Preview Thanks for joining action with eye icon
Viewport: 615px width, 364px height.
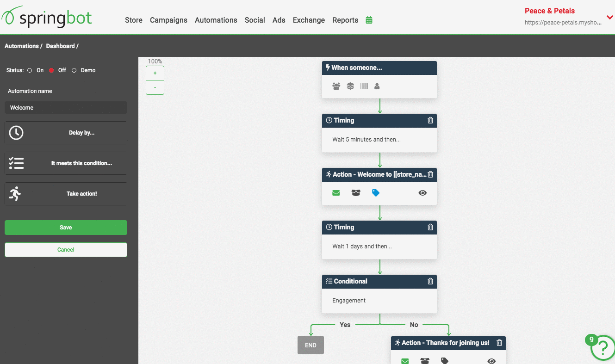click(x=491, y=361)
